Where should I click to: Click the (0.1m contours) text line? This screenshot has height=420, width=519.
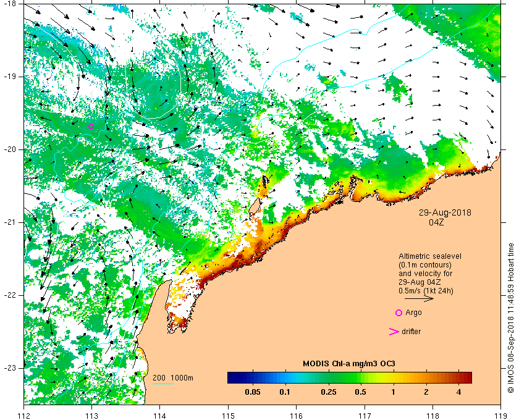coord(425,265)
